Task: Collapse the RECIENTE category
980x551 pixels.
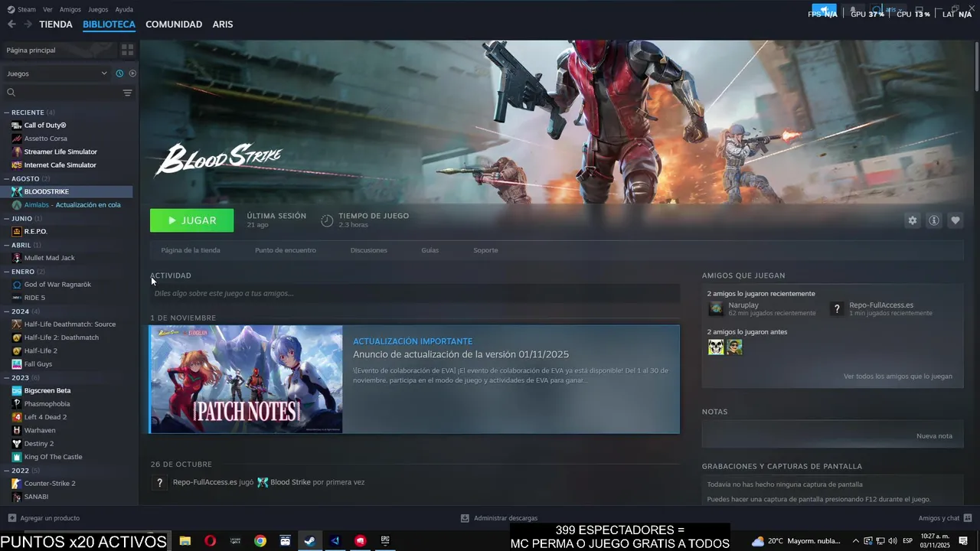Action: point(6,112)
